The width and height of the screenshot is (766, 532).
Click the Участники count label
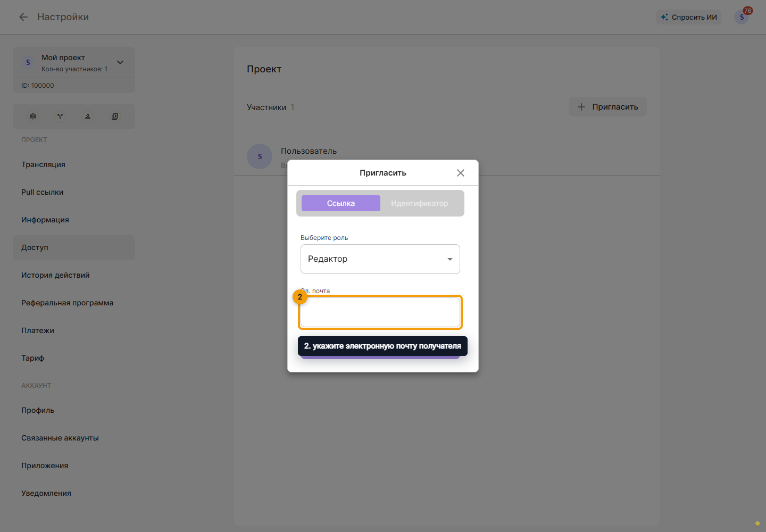tap(271, 107)
